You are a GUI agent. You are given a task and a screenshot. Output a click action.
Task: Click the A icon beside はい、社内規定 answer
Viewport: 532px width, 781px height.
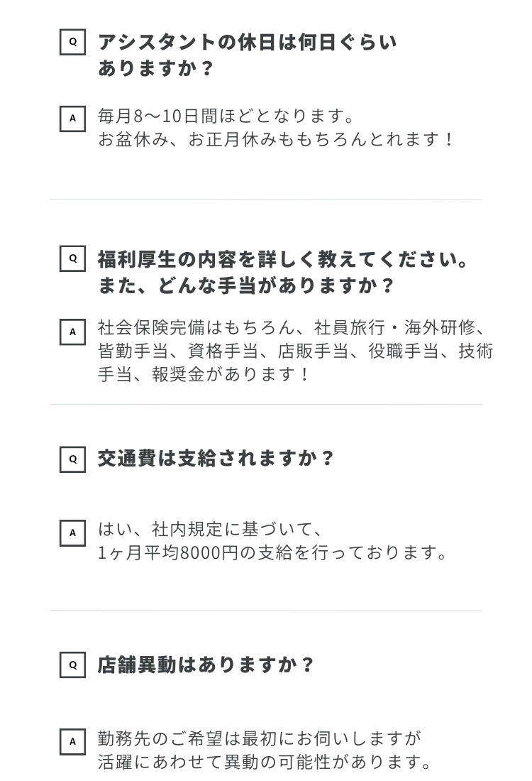pos(72,532)
